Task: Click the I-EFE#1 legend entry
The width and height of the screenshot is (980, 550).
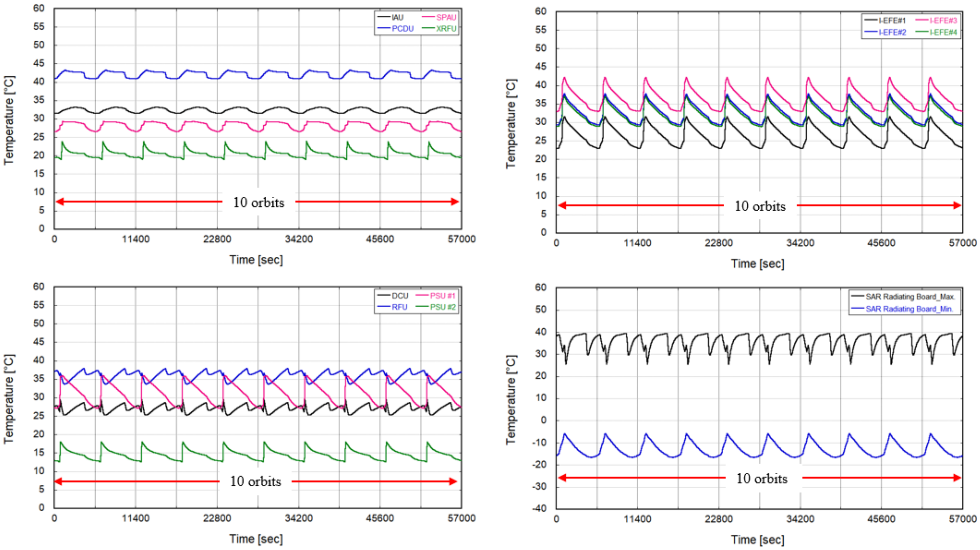Action: (892, 20)
